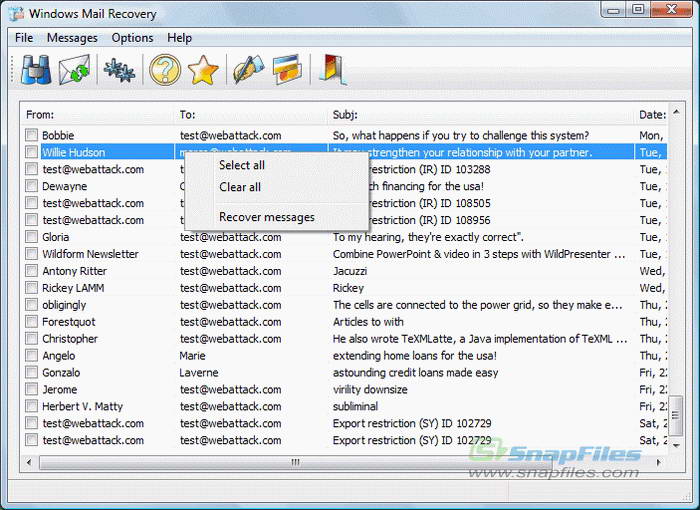700x510 pixels.
Task: Click the Date: column header
Action: [651, 115]
